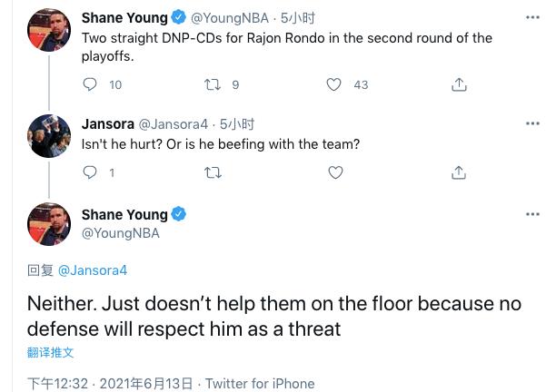Like Jansora's tweet
Viewport: 546px width, 392px height.
coord(334,171)
